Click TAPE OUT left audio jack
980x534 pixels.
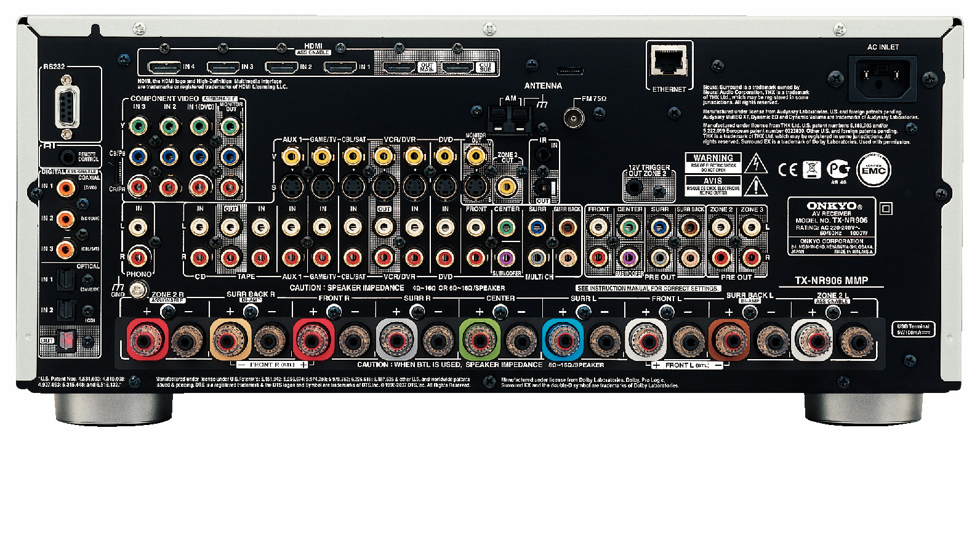(230, 229)
